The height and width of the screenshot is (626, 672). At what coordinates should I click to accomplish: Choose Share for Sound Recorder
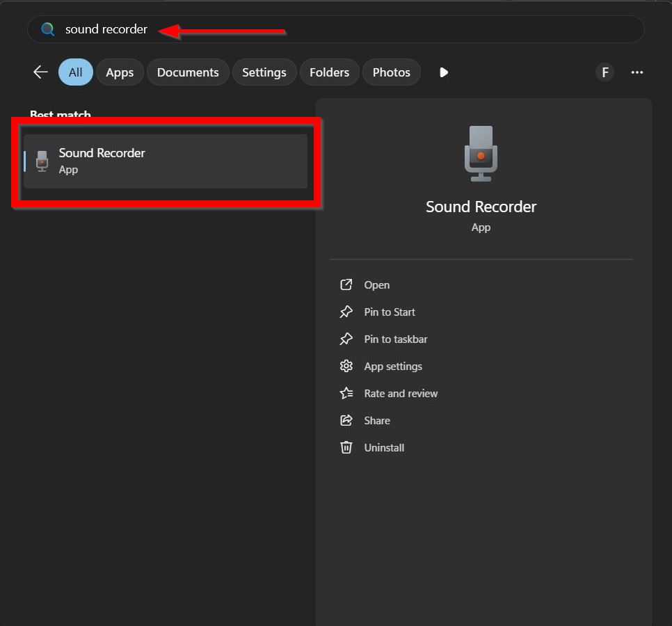(x=377, y=420)
